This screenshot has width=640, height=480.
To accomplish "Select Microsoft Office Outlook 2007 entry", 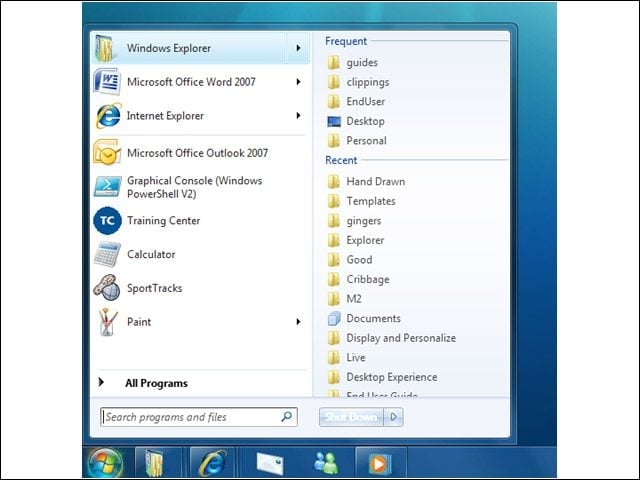I will click(199, 153).
